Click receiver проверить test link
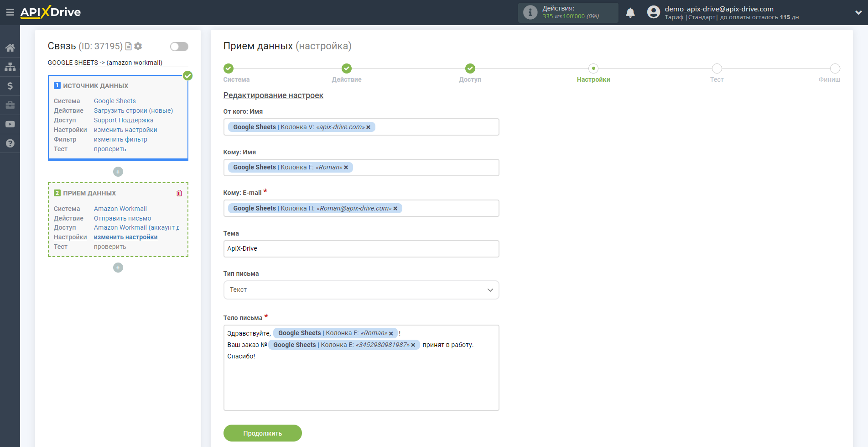Image resolution: width=868 pixels, height=447 pixels. (x=110, y=247)
